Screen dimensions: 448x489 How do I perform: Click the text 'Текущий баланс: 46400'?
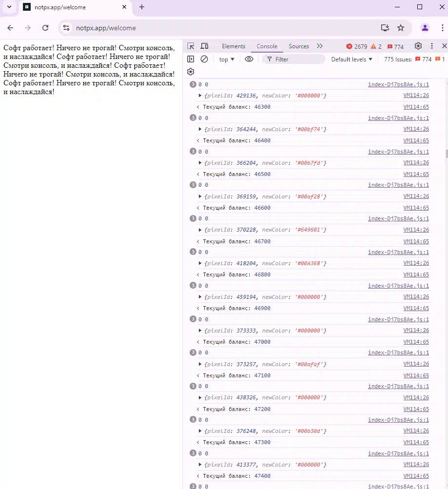pos(236,140)
